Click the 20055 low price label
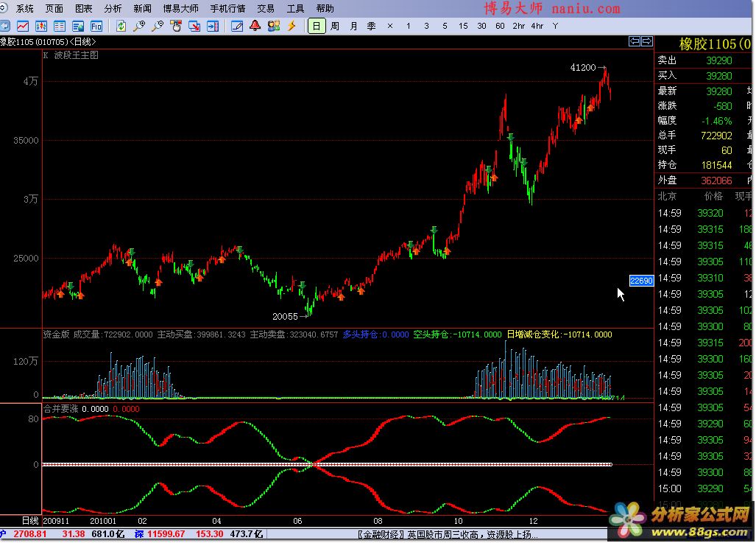 click(285, 316)
